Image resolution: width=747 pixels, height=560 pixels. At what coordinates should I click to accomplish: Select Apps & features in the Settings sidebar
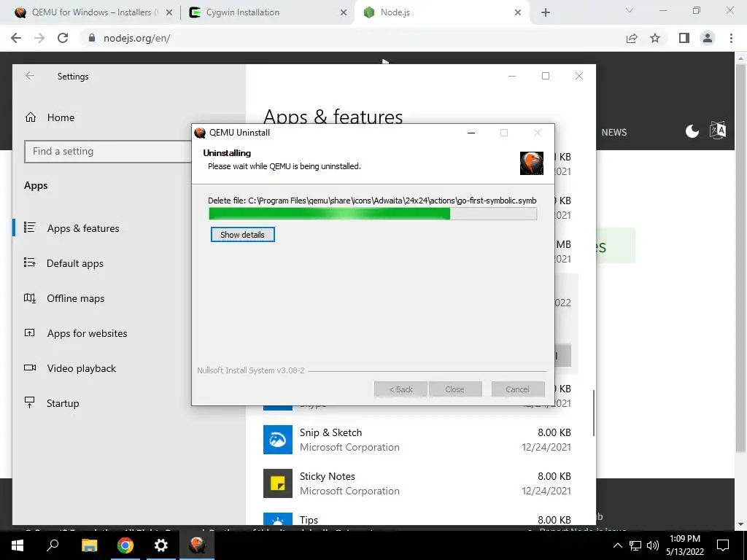coord(83,228)
